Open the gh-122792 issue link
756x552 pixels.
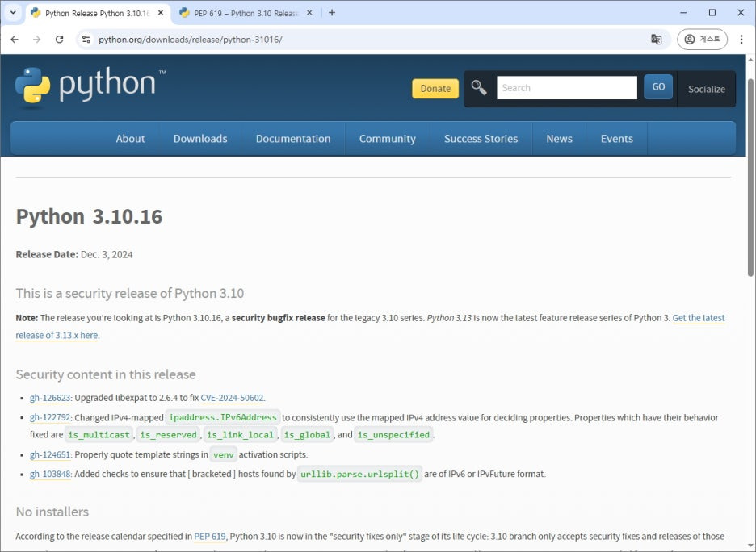pos(50,417)
